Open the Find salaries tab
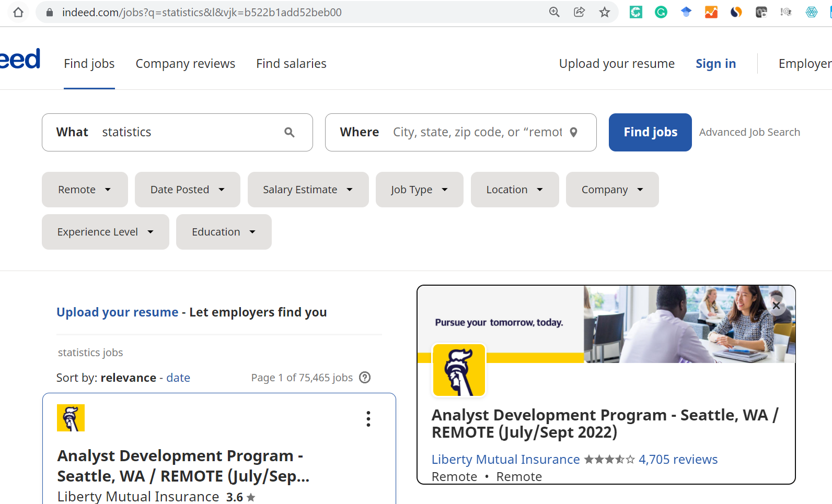This screenshot has width=832, height=504. [291, 64]
